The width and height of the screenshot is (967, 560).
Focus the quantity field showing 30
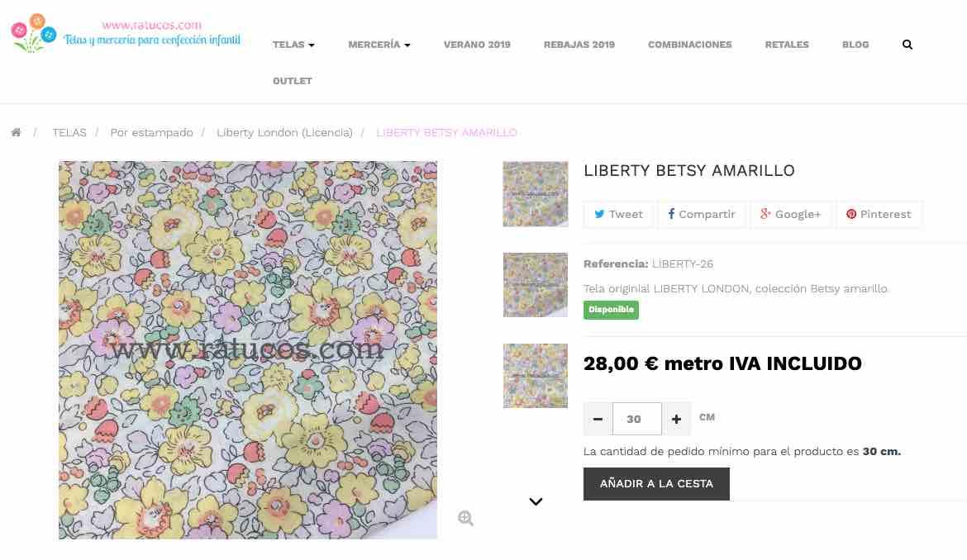point(637,419)
